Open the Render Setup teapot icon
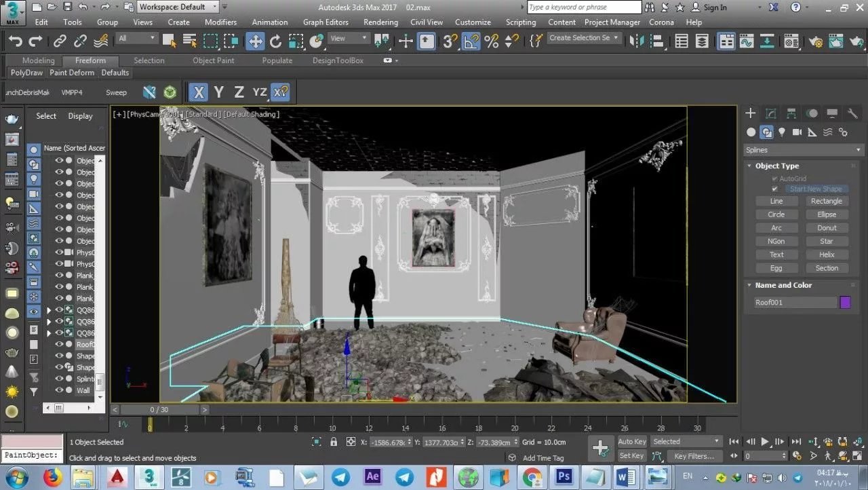868x490 pixels. [x=816, y=41]
